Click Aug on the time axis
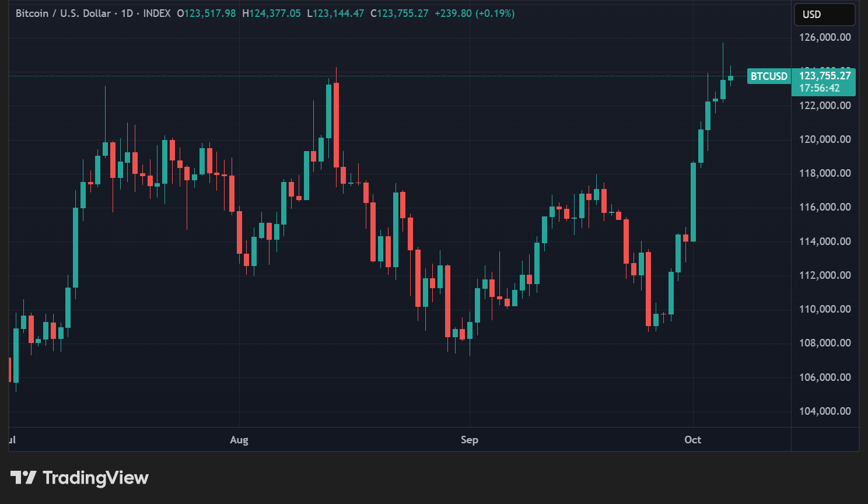Image resolution: width=868 pixels, height=504 pixels. tap(239, 440)
